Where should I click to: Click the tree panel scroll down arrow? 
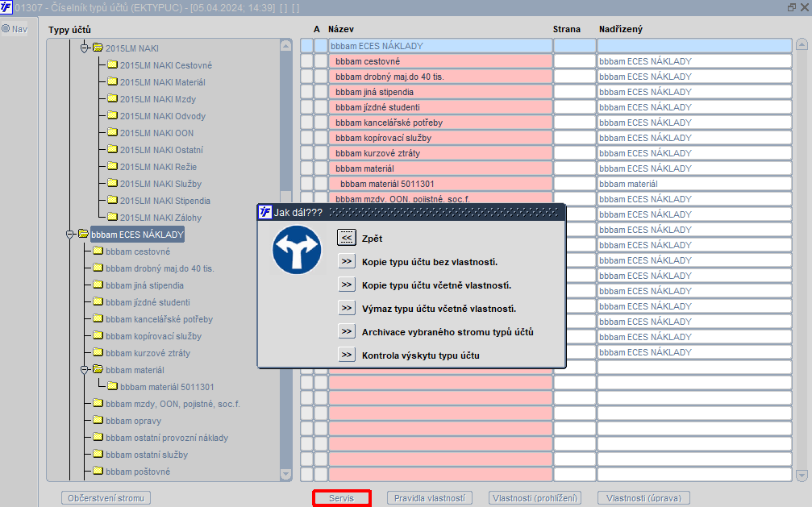tap(285, 473)
